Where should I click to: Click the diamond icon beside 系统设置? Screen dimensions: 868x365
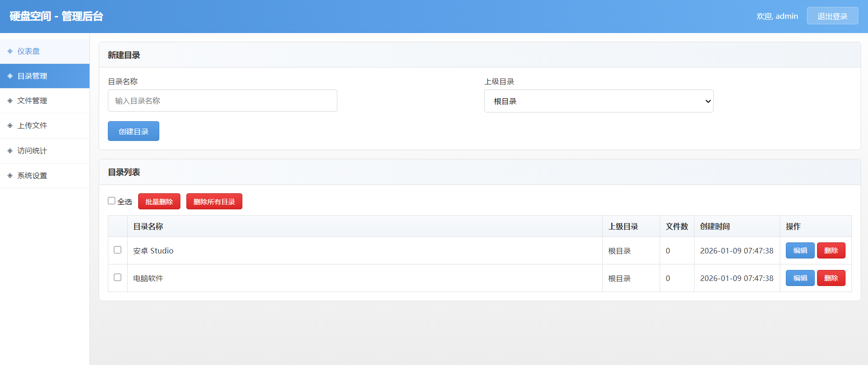10,176
